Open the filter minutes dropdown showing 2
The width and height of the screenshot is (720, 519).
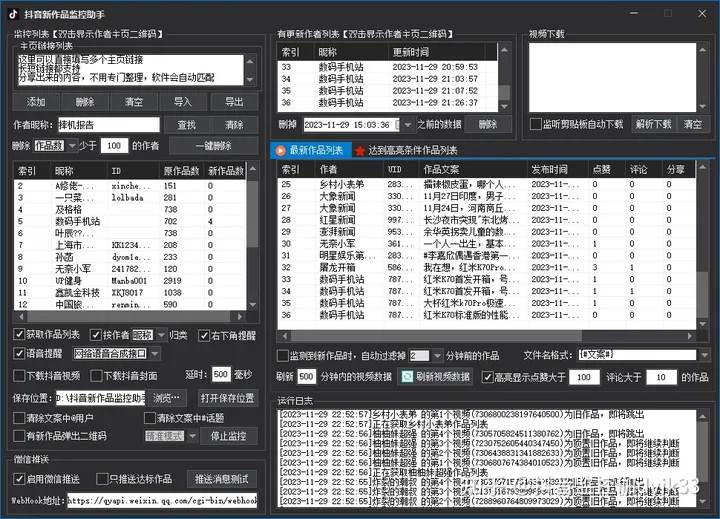[437, 355]
